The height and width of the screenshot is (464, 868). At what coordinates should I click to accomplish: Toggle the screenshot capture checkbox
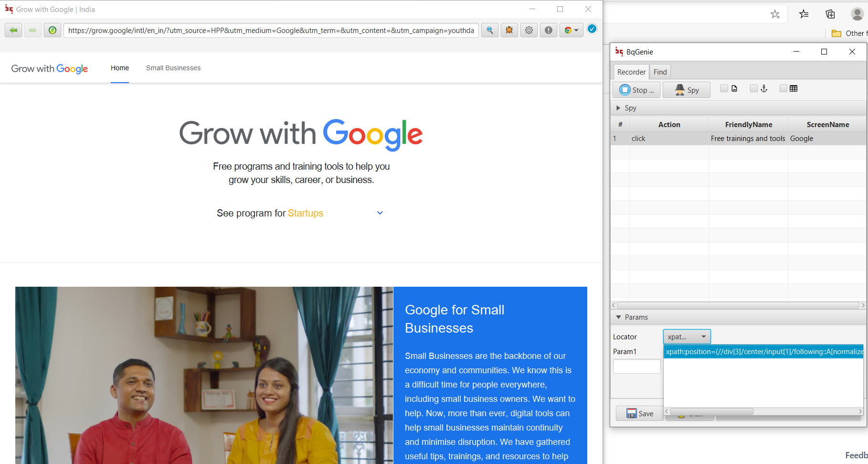pos(724,88)
